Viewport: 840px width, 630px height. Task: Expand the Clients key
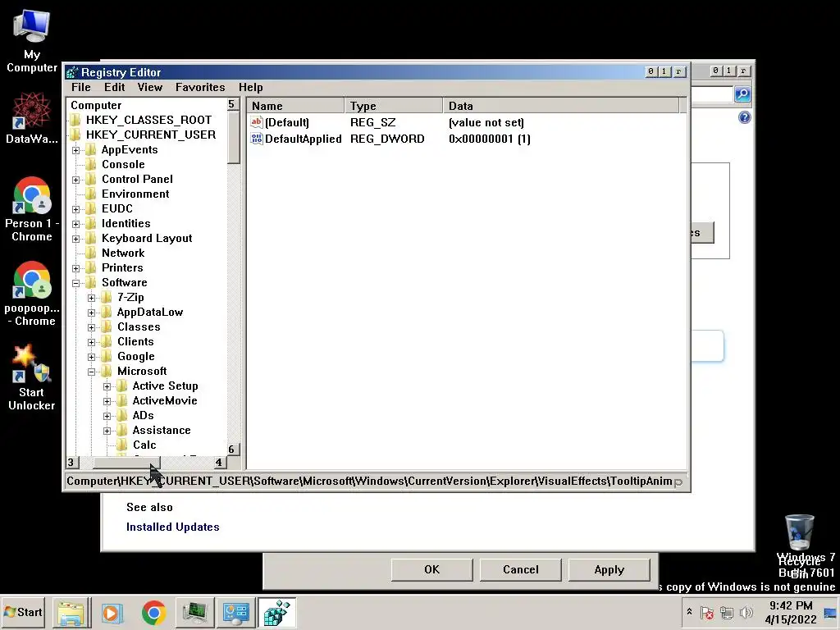click(x=92, y=342)
